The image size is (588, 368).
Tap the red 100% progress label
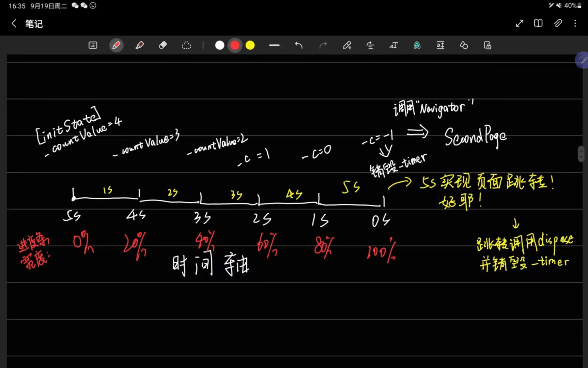click(381, 251)
